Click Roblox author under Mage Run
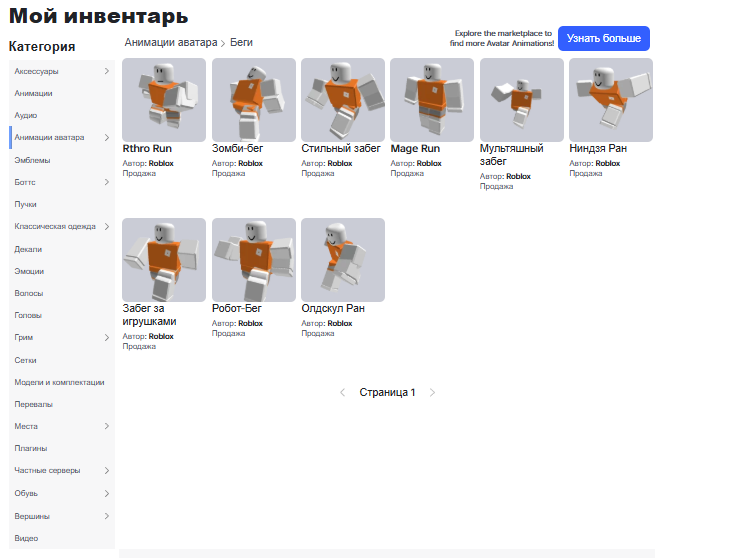Image resolution: width=732 pixels, height=558 pixels. click(429, 163)
